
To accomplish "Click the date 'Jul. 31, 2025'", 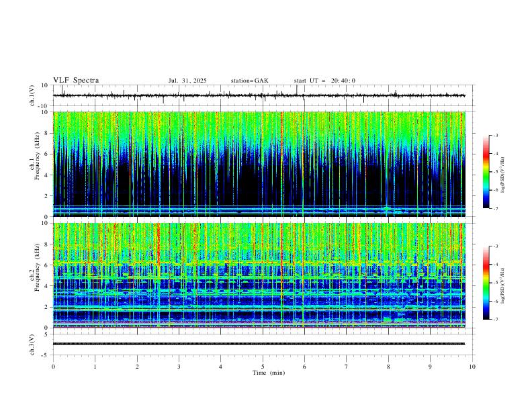I will pyautogui.click(x=187, y=81).
